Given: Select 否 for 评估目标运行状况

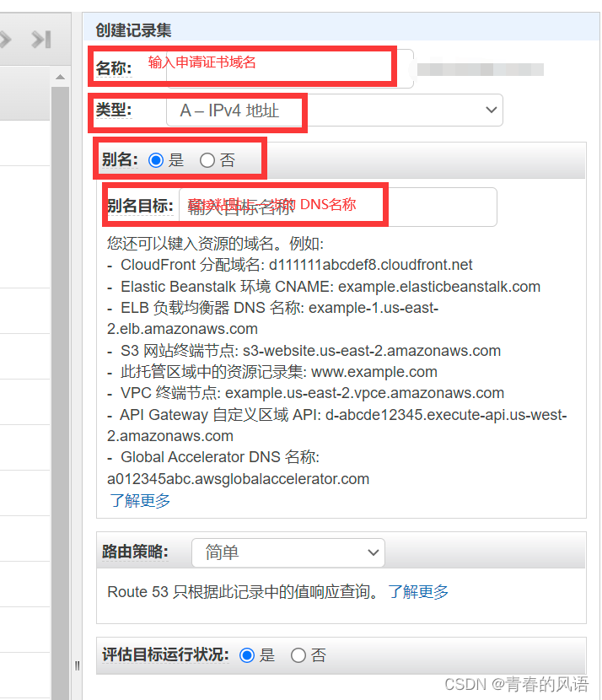Looking at the screenshot, I should pyautogui.click(x=298, y=655).
